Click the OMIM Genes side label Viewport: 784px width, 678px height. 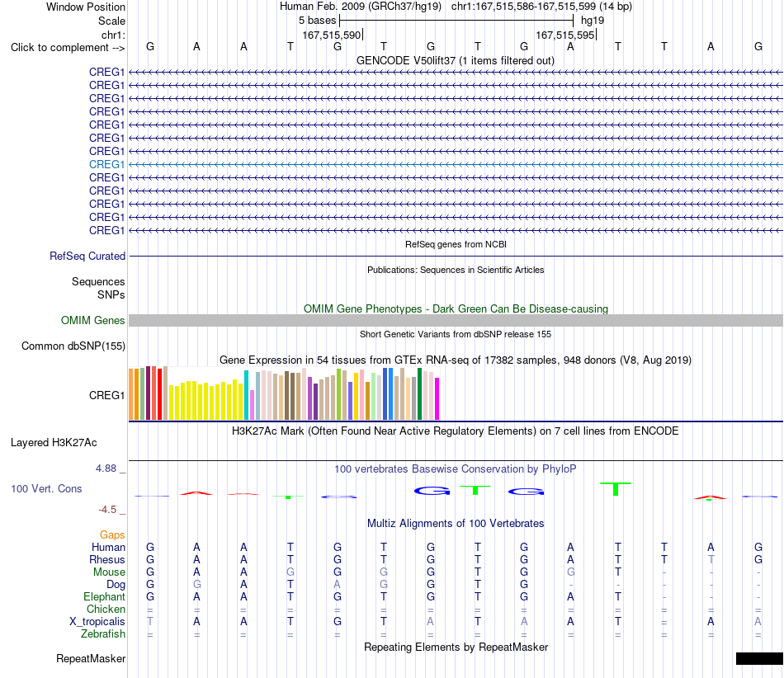tap(92, 320)
